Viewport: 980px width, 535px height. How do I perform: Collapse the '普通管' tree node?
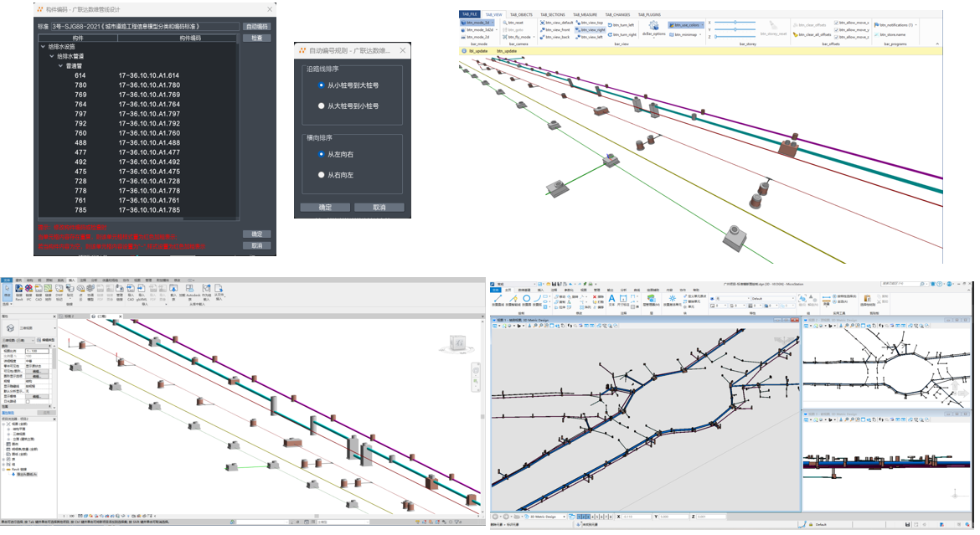point(60,65)
